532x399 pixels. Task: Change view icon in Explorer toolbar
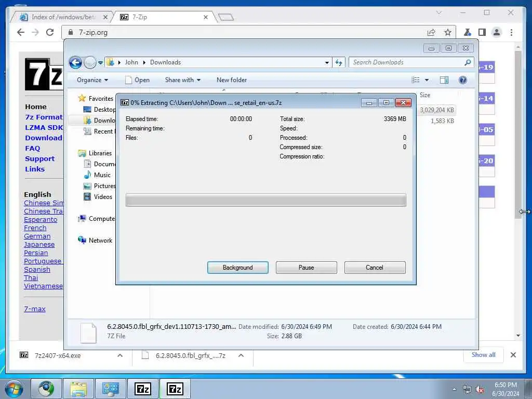click(x=416, y=80)
